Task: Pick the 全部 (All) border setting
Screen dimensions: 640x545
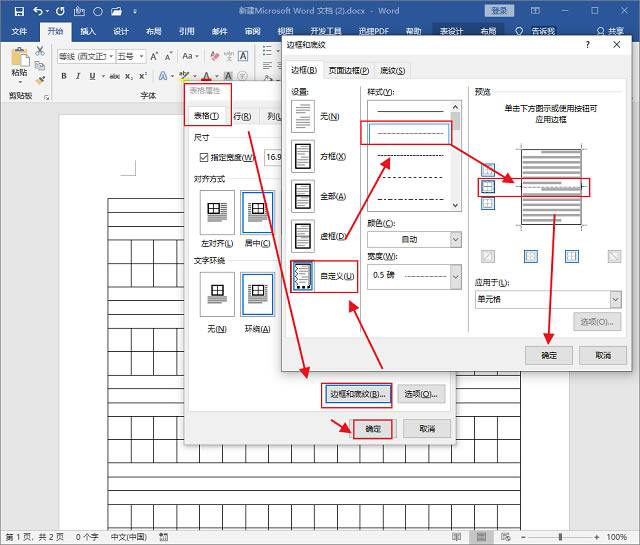Action: (302, 196)
